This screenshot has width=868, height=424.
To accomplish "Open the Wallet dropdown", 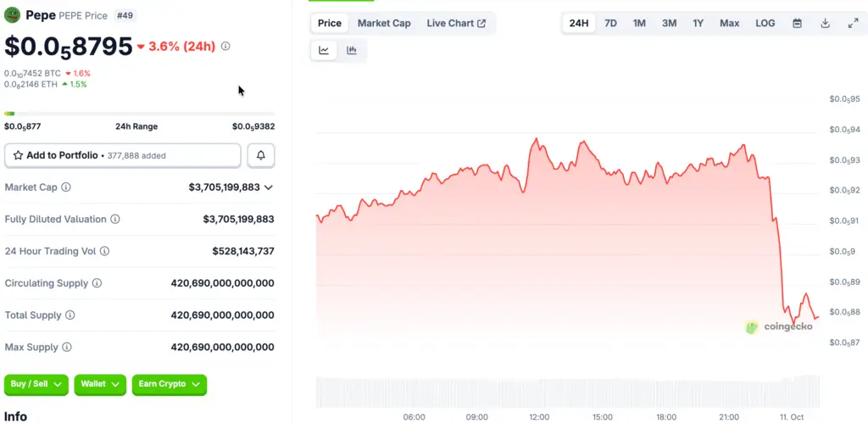I will (100, 384).
